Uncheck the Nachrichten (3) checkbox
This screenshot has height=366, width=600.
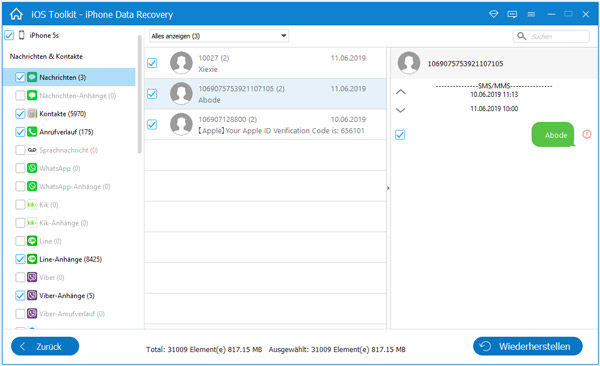(20, 77)
